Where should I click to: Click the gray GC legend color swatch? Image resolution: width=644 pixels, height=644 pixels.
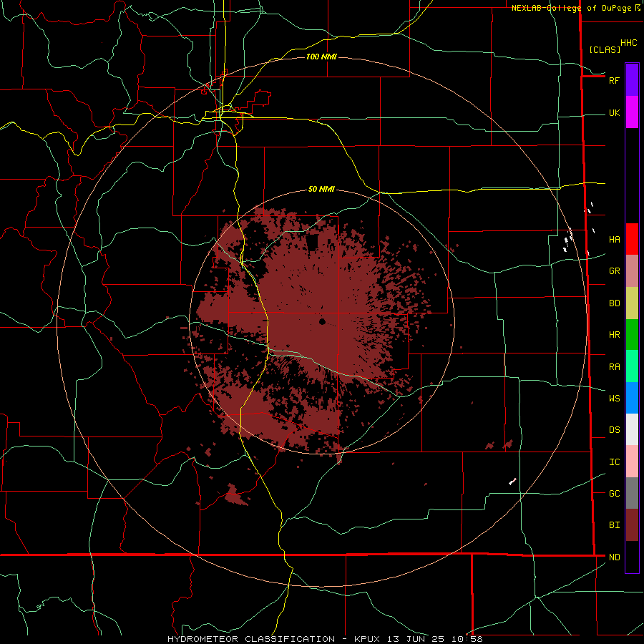coord(632,493)
